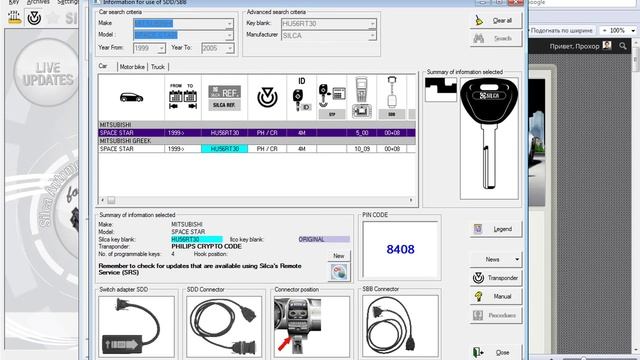Open the Manufacturer dropdown
This screenshot has width=640, height=360.
coord(372,36)
